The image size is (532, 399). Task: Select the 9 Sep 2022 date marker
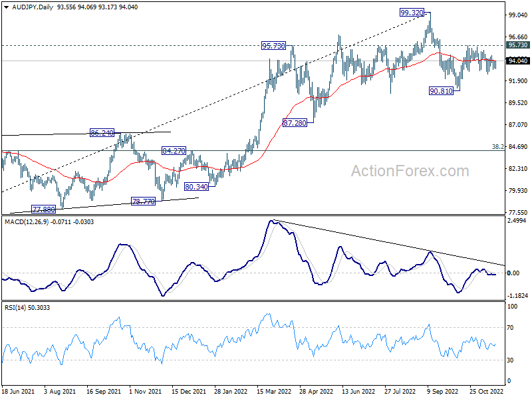(442, 391)
